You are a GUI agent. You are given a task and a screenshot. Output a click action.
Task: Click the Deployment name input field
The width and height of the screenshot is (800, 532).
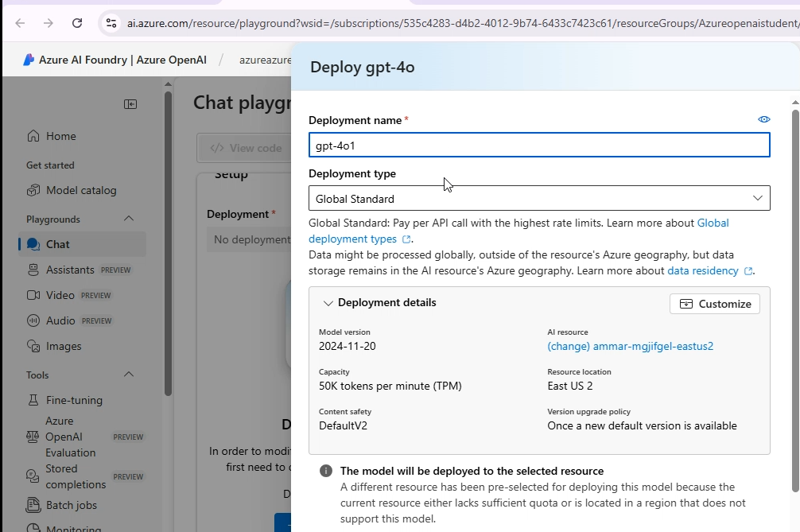pyautogui.click(x=538, y=145)
